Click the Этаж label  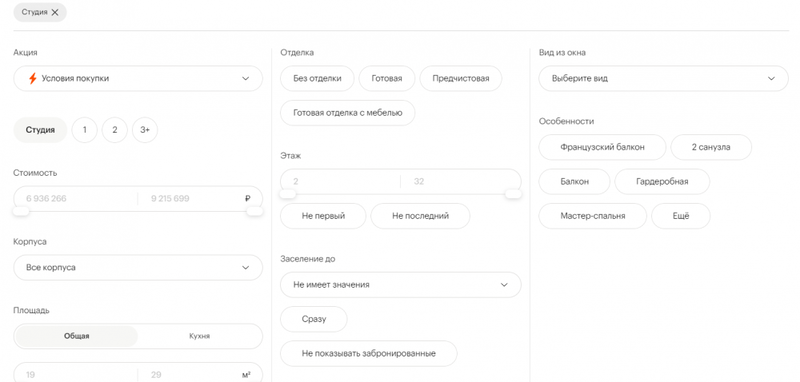[x=290, y=156]
